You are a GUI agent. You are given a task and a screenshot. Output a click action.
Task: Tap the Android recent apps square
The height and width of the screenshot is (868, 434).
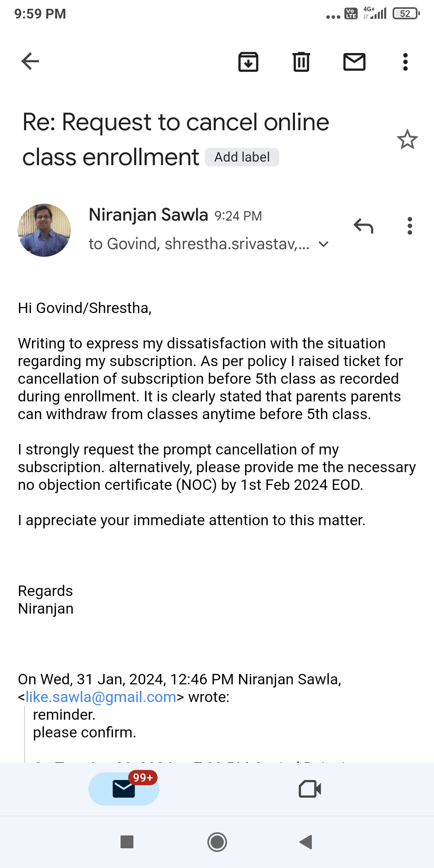127,842
